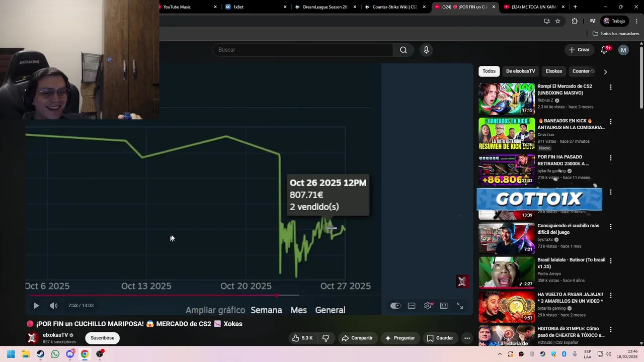Click the YouTube search magnifier button
The height and width of the screenshot is (362, 644).
point(404,50)
